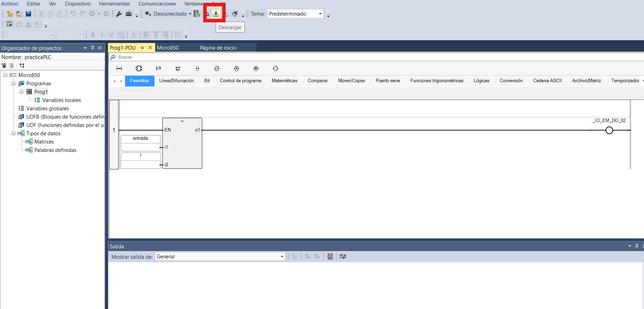Select Variables globales in project tree

coord(48,108)
